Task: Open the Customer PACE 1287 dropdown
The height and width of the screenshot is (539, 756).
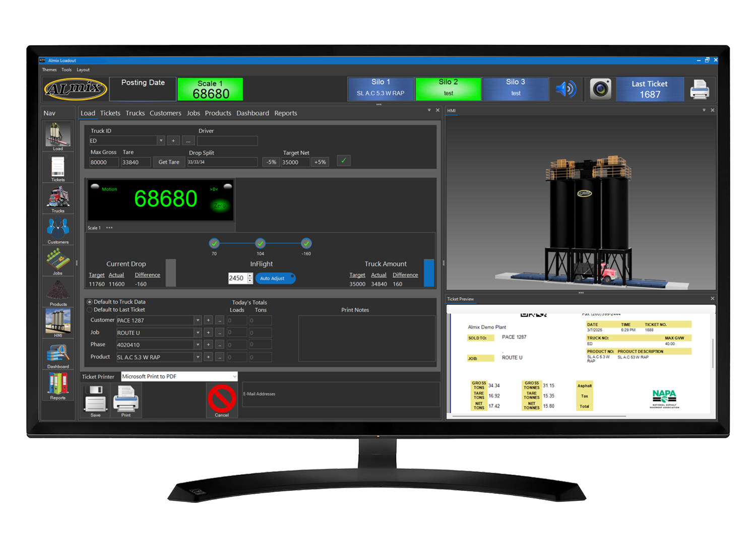Action: tap(198, 320)
